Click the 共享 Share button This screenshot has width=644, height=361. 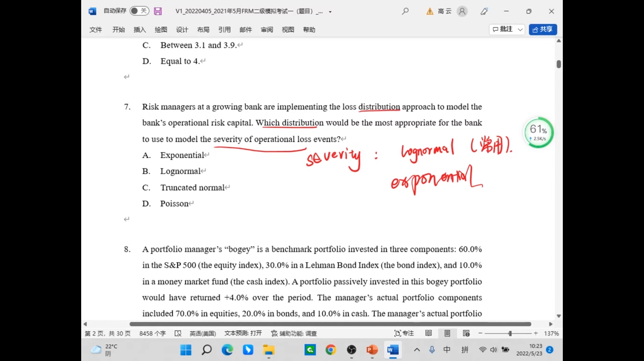point(543,29)
